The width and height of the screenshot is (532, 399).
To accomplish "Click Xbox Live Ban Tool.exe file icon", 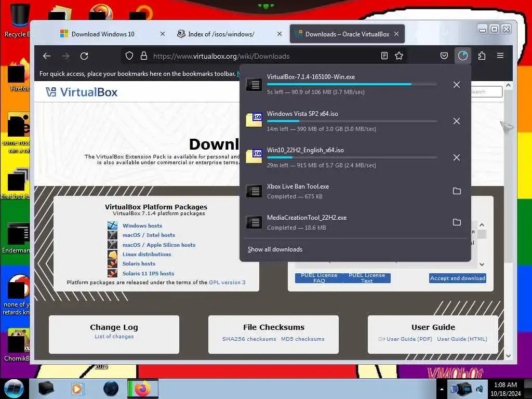I will click(x=254, y=191).
